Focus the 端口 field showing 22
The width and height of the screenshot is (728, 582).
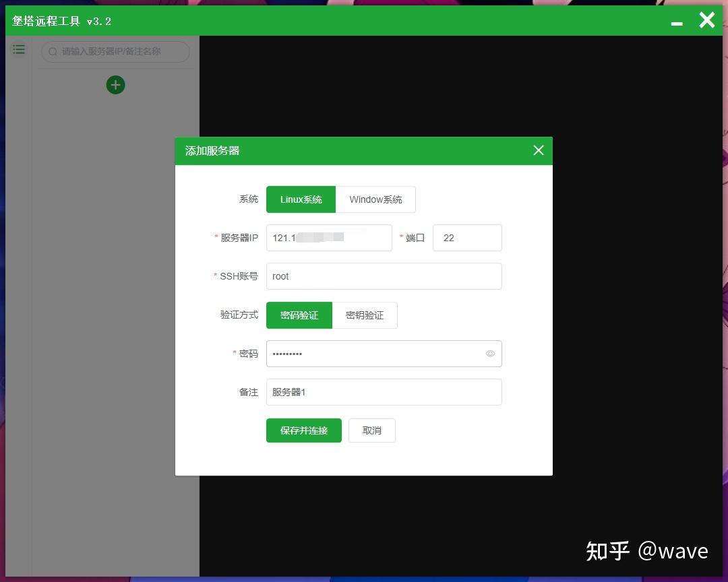click(x=467, y=237)
